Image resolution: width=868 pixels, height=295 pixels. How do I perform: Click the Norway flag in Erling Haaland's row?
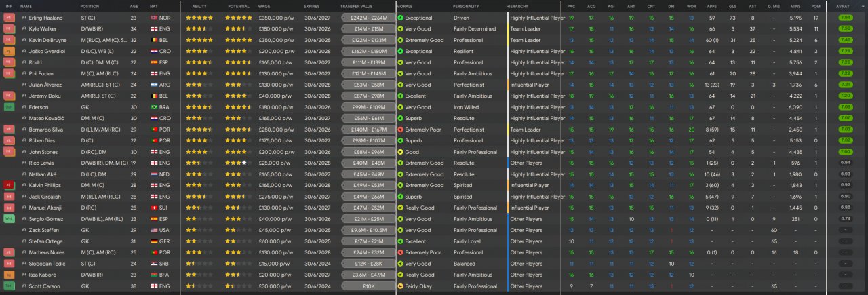(154, 18)
